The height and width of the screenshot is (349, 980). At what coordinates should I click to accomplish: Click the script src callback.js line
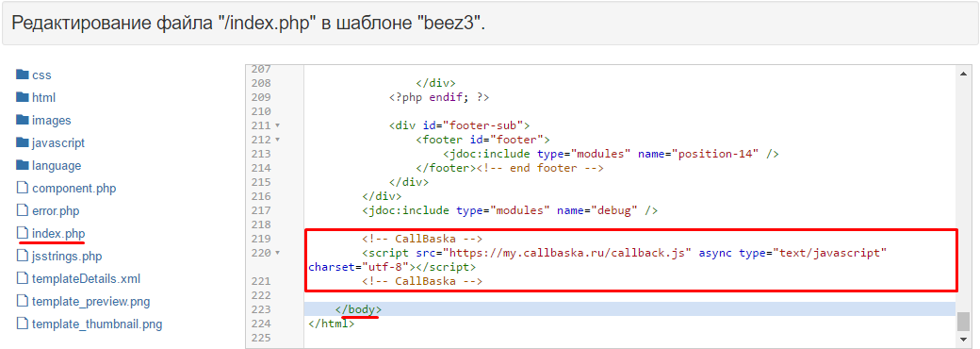tap(625, 254)
